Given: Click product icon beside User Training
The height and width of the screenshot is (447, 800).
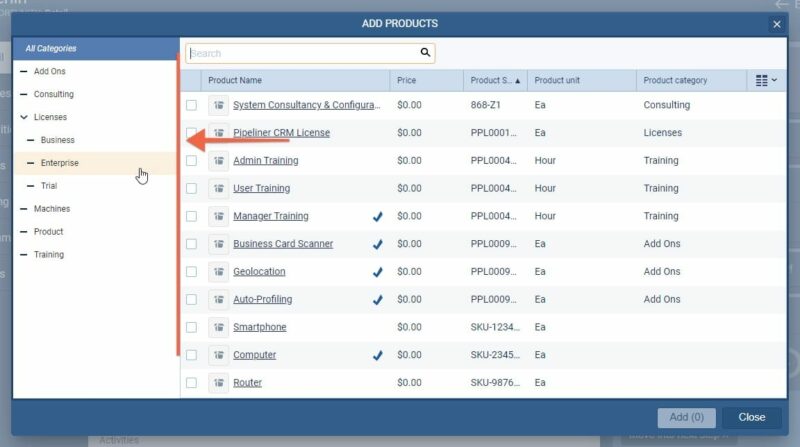Looking at the screenshot, I should [x=218, y=188].
